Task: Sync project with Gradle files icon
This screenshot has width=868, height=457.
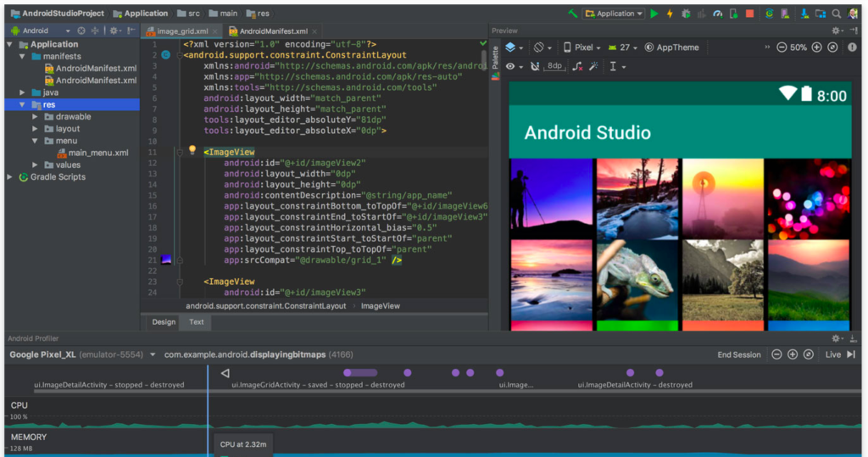Action: 769,14
